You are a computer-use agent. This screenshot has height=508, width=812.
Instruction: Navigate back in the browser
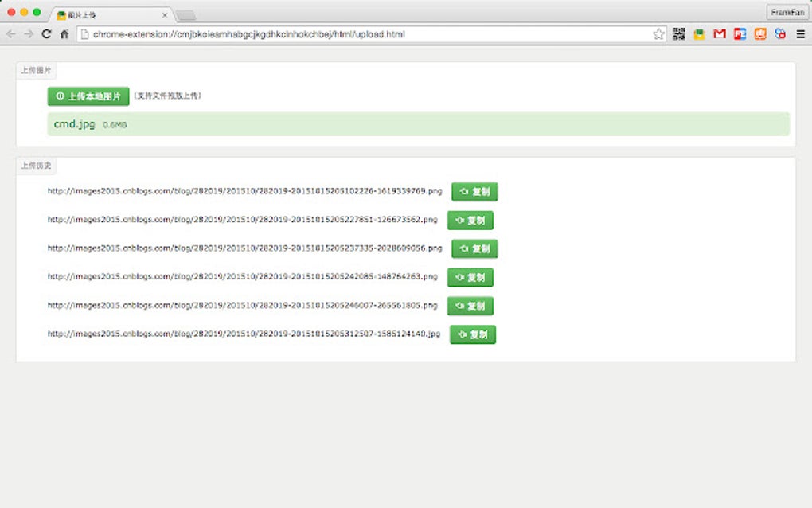tap(11, 34)
